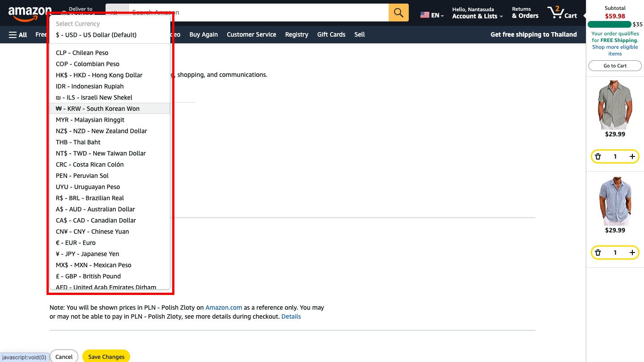Viewport: 644px width, 362px height.
Task: Click the Amazon.com link in note
Action: point(224,307)
